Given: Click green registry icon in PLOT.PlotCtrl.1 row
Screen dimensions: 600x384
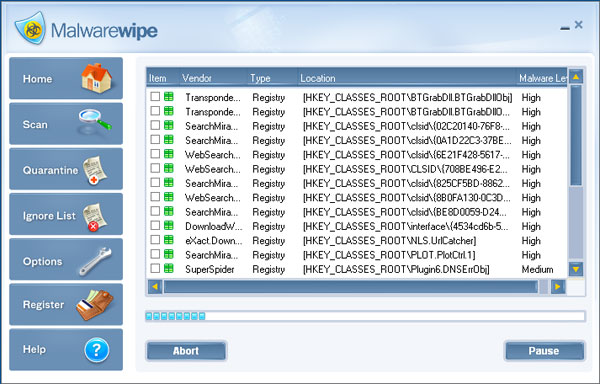Looking at the screenshot, I should click(x=168, y=254).
